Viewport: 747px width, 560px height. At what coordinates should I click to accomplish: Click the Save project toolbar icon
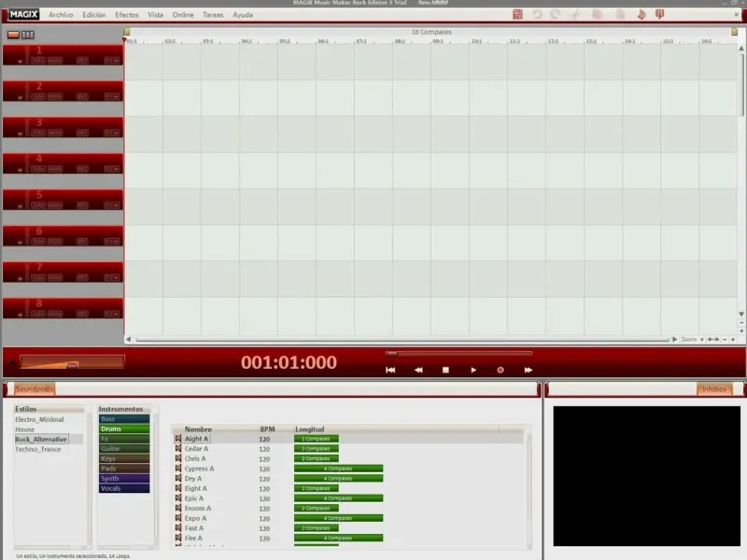[x=517, y=14]
